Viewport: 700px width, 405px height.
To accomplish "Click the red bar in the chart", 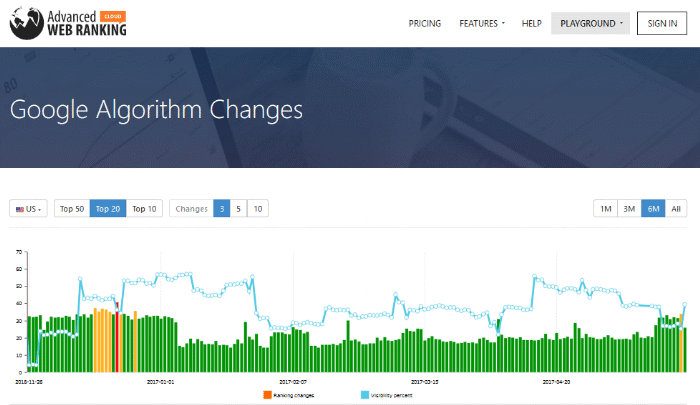I will click(117, 337).
